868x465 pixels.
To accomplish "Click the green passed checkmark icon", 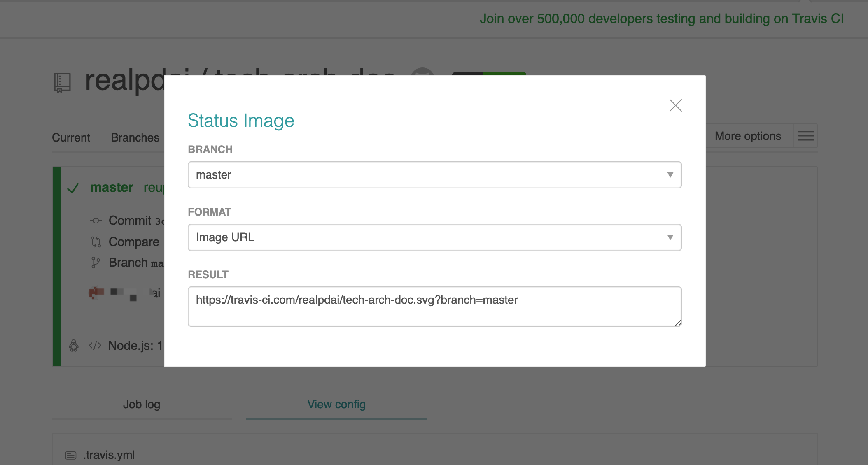I will [73, 188].
